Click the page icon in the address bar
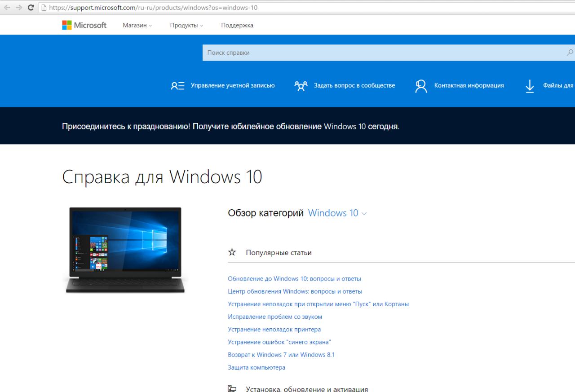Viewport: 575px width, 392px height. 44,8
